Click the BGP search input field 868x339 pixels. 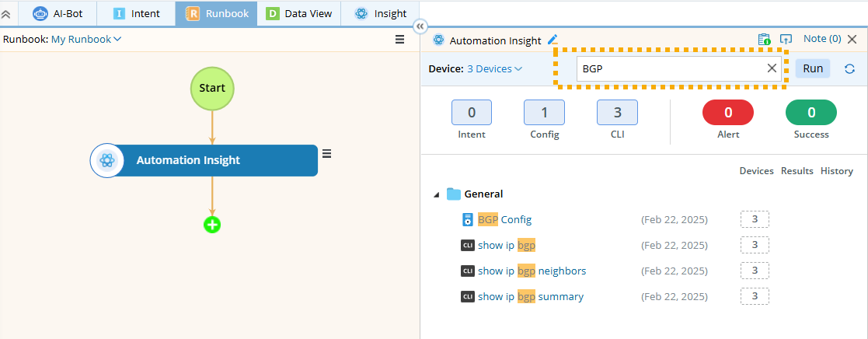coord(668,68)
